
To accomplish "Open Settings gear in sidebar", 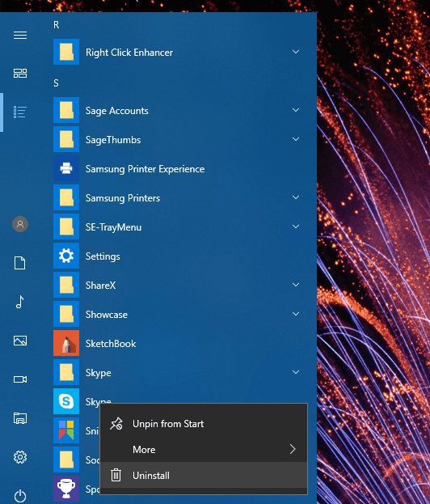I will tap(20, 457).
